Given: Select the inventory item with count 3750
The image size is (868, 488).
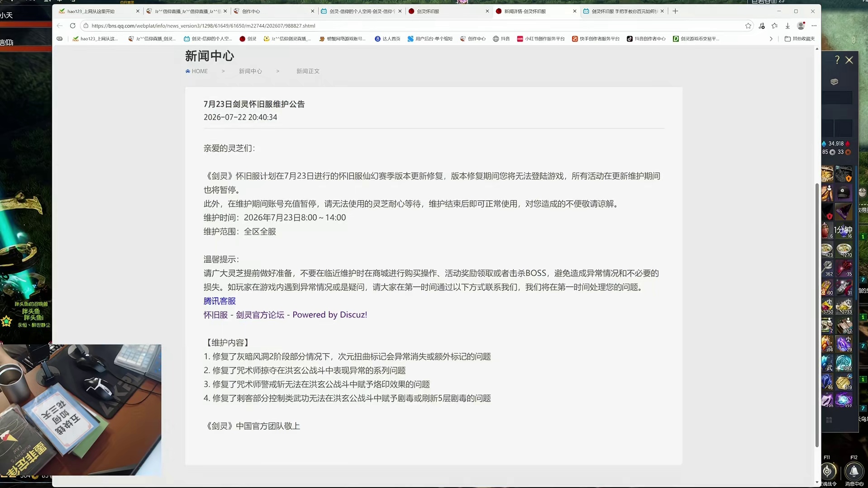Looking at the screenshot, I should pyautogui.click(x=827, y=307).
